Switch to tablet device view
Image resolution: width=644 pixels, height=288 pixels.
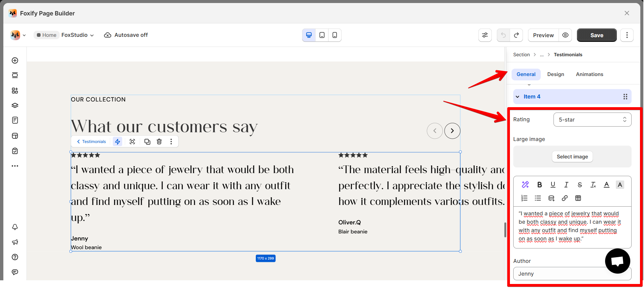tap(322, 35)
